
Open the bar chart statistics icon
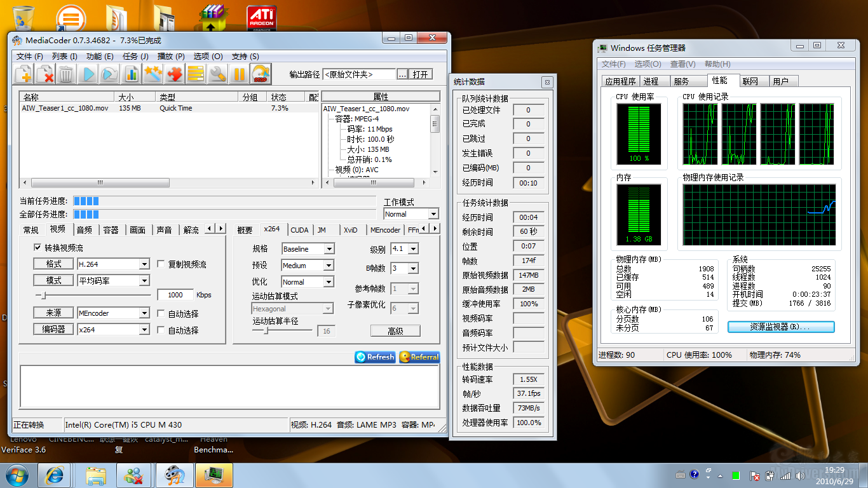tap(131, 74)
